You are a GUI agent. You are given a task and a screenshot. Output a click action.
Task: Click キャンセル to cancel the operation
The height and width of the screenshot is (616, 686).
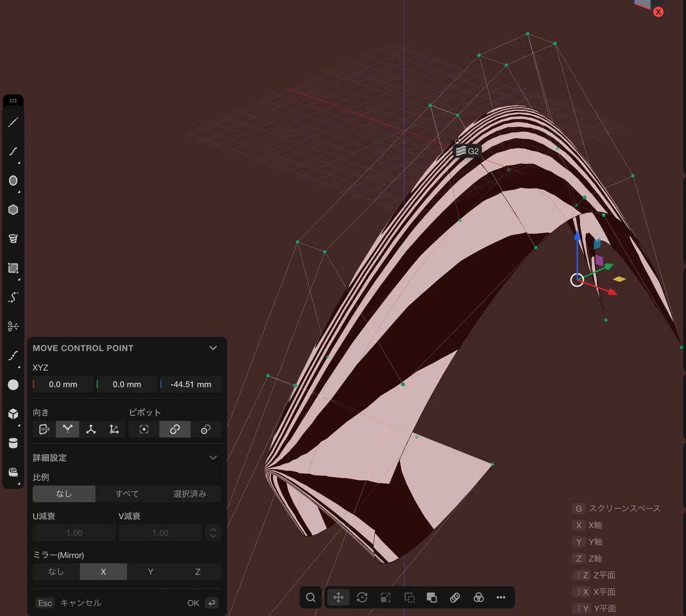(81, 603)
